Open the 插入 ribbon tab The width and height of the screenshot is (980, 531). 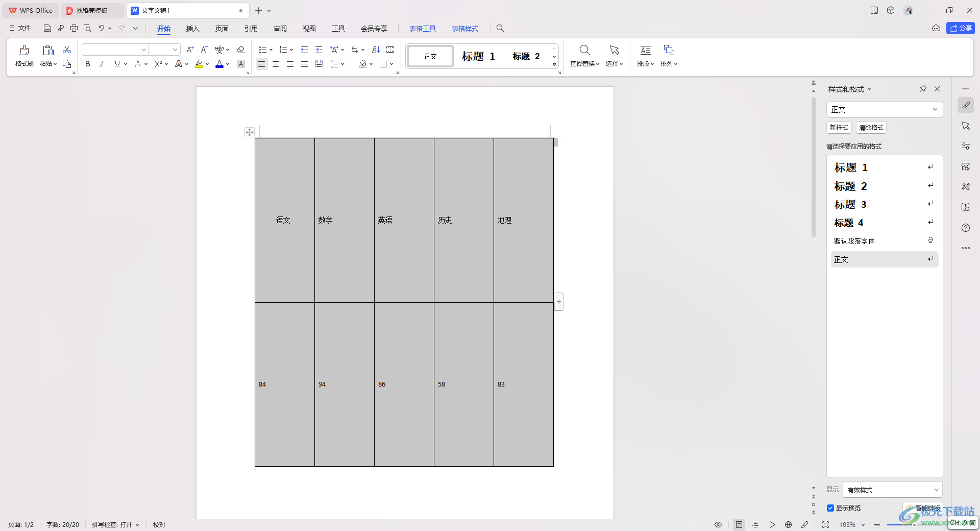coord(192,29)
